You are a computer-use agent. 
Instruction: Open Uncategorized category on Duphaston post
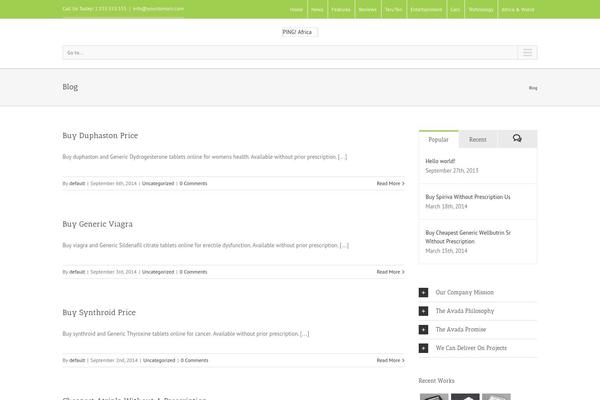click(158, 183)
